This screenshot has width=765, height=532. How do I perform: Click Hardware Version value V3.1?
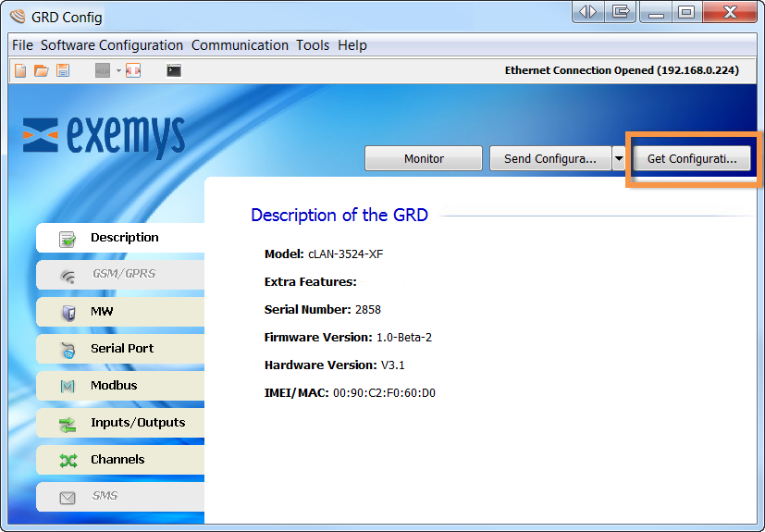click(x=393, y=365)
